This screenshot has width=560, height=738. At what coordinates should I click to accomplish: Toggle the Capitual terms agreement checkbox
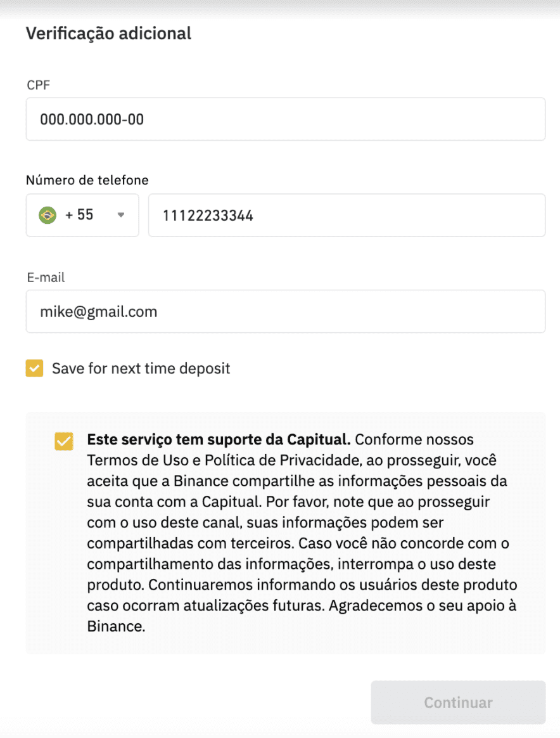click(64, 441)
